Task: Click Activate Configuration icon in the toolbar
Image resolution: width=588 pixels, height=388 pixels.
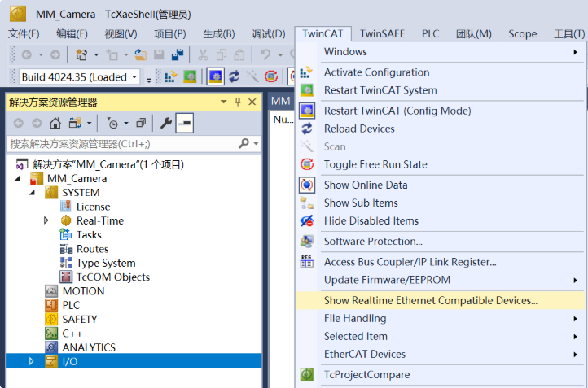Action: (171, 76)
